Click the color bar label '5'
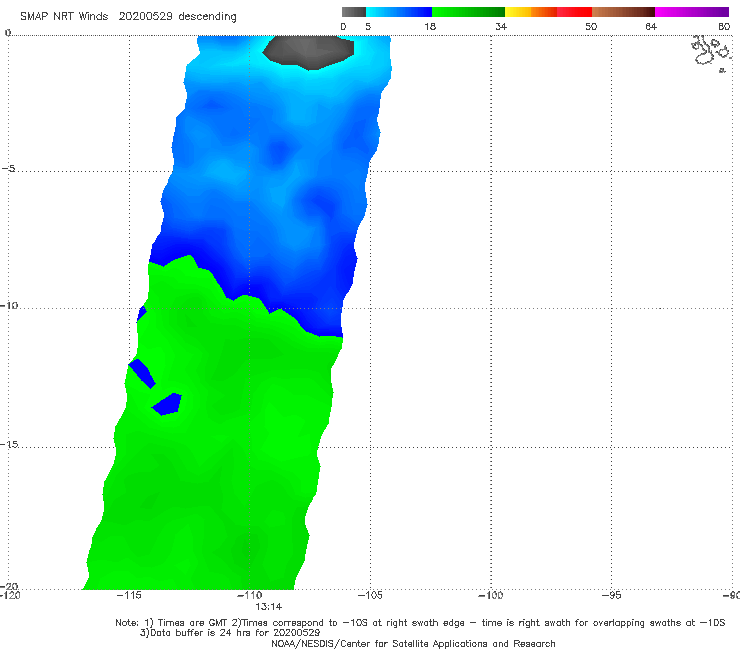740x650 pixels. 368,26
